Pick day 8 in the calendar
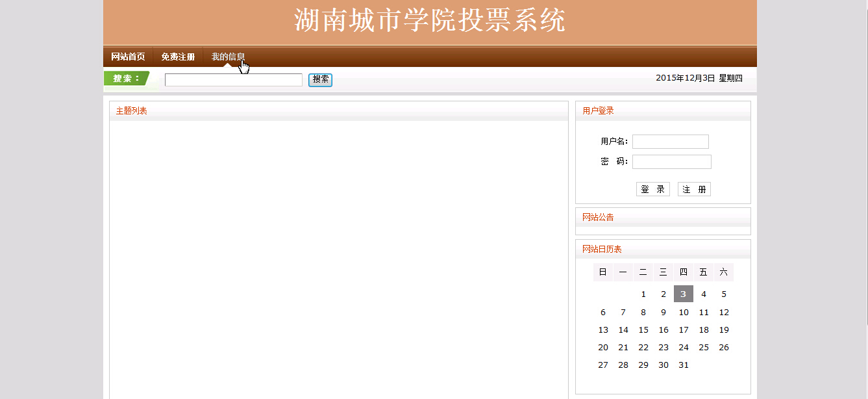 (643, 313)
